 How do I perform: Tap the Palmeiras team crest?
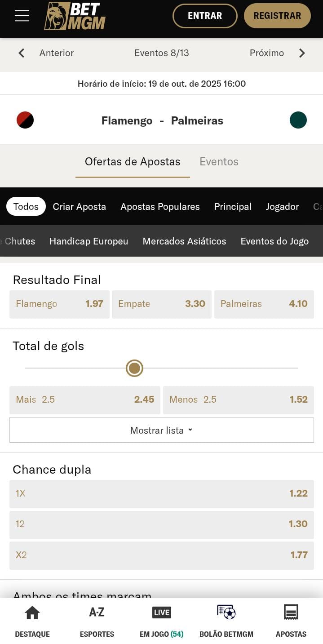click(298, 120)
